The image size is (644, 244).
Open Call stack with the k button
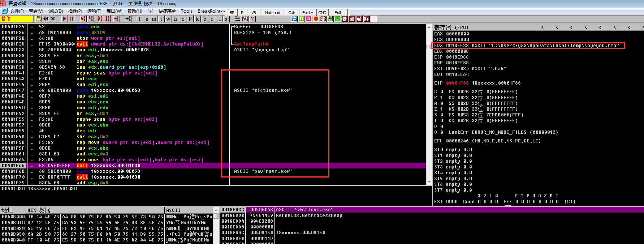click(x=198, y=19)
